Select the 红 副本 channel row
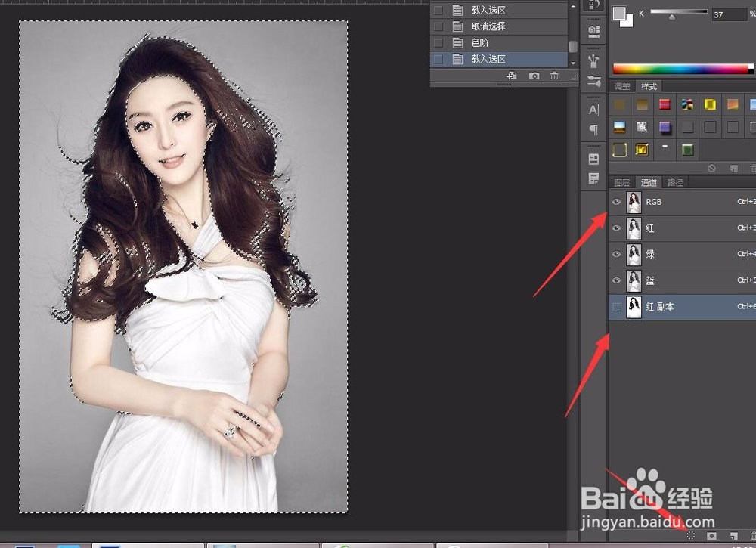Image resolution: width=756 pixels, height=548 pixels. [682, 307]
